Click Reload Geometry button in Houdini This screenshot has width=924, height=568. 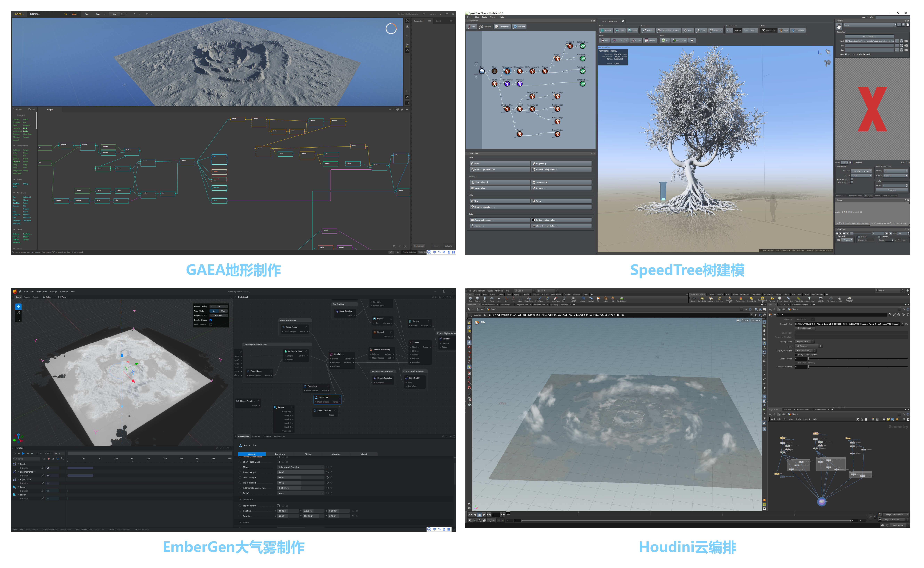[x=805, y=328]
